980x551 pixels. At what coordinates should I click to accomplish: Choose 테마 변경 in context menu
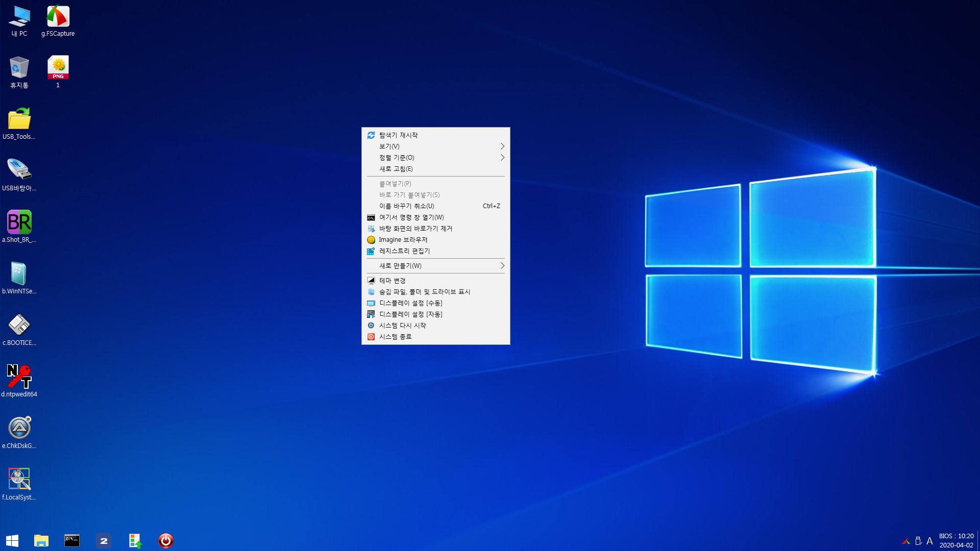436,281
